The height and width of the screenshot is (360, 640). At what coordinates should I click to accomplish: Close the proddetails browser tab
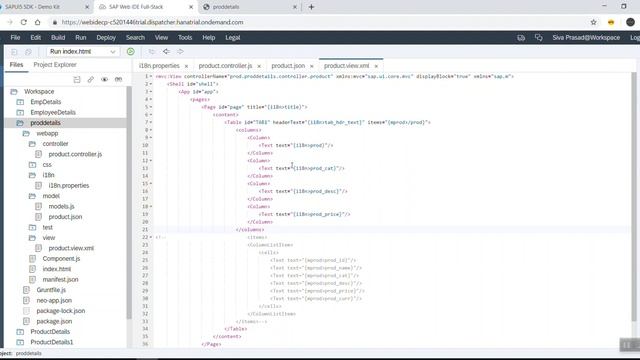(x=295, y=7)
